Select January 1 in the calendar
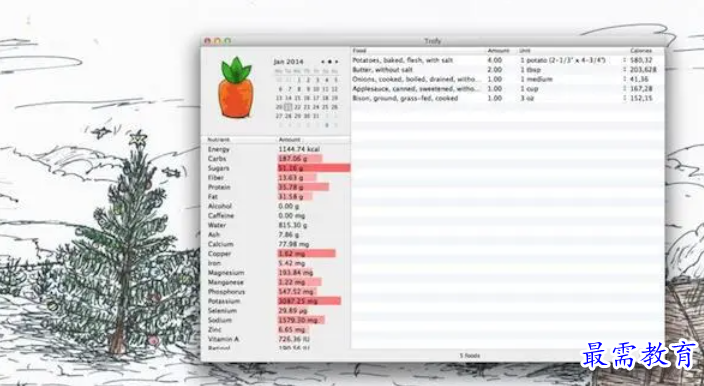Viewport: 704px width, 386px height. pos(298,80)
